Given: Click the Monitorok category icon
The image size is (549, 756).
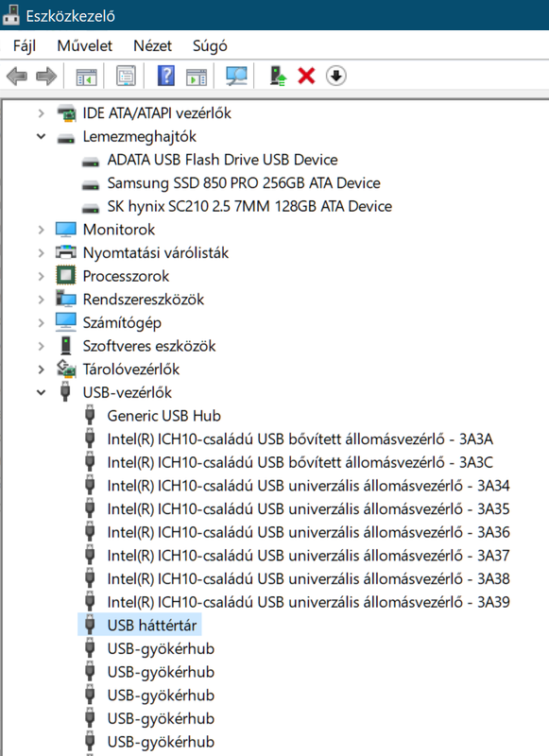Looking at the screenshot, I should pos(66,230).
